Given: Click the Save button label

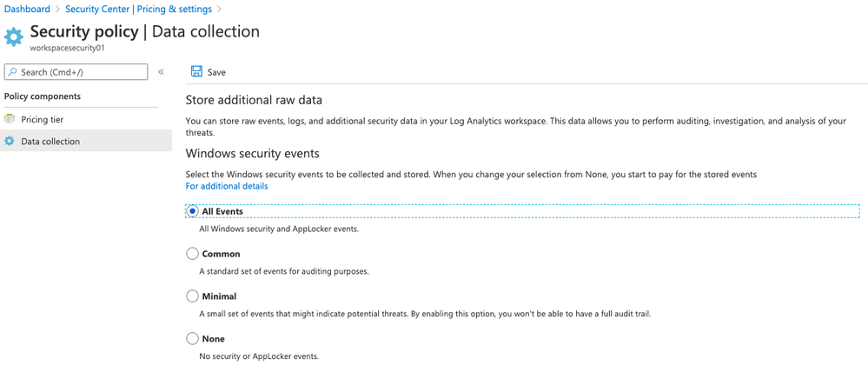Looking at the screenshot, I should [216, 72].
